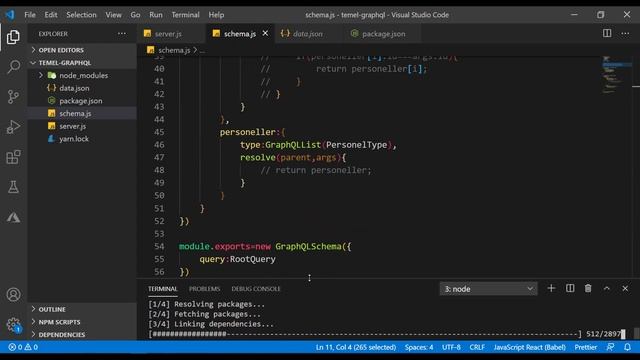The height and width of the screenshot is (360, 640).
Task: Maximize the terminal panel size
Action: click(607, 288)
